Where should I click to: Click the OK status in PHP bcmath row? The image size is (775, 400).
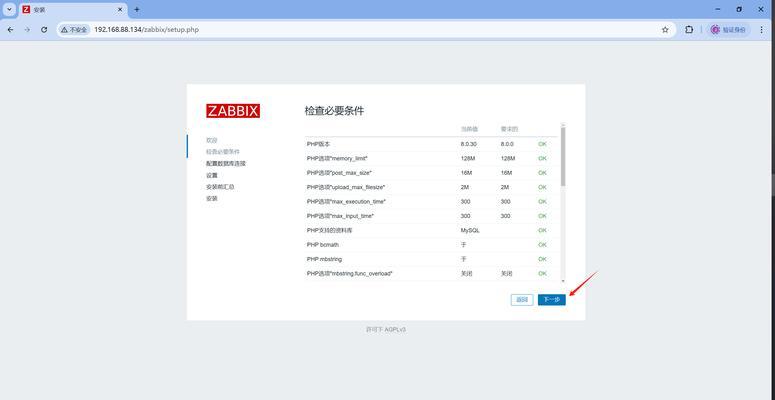(542, 245)
